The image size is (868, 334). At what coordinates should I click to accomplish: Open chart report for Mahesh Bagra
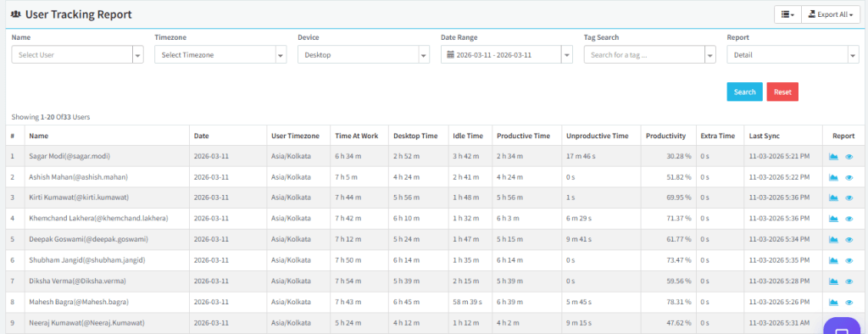point(833,303)
